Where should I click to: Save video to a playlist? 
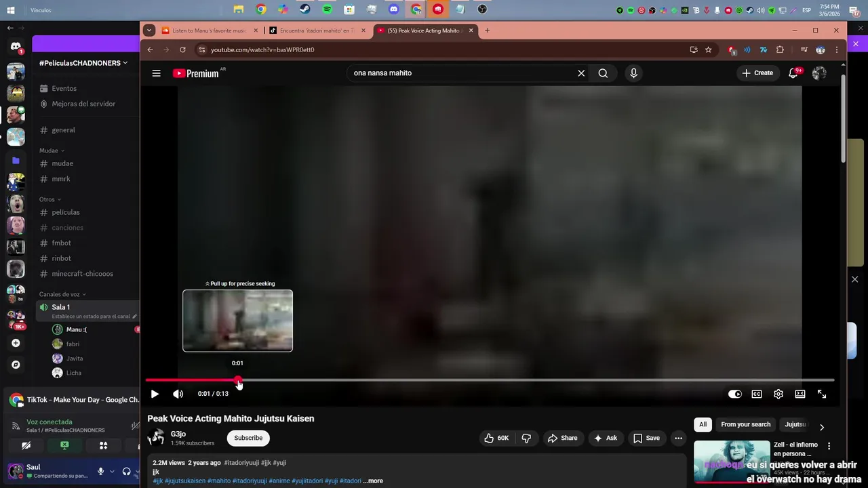point(646,438)
